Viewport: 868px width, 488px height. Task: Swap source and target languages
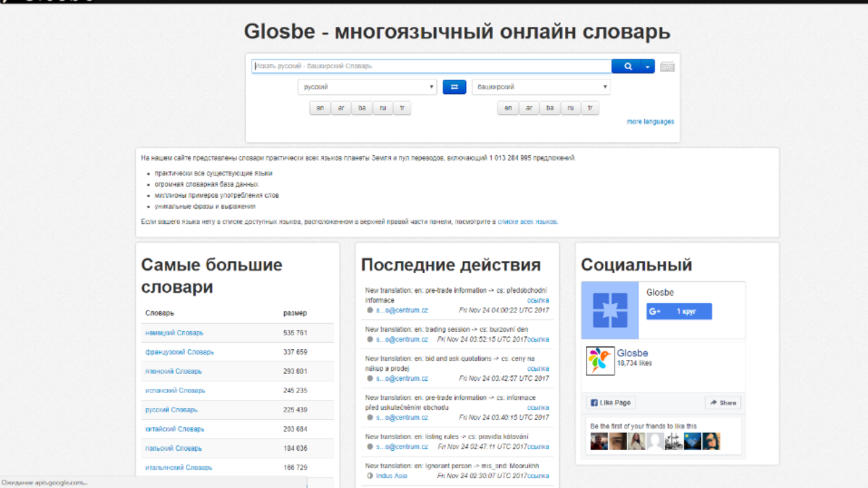tap(454, 87)
